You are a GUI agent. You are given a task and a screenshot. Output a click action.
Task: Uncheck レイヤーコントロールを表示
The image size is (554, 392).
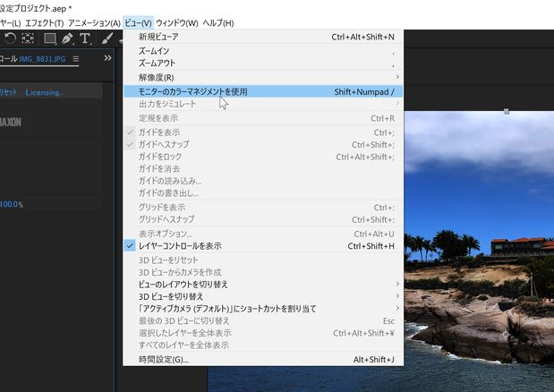[263, 246]
